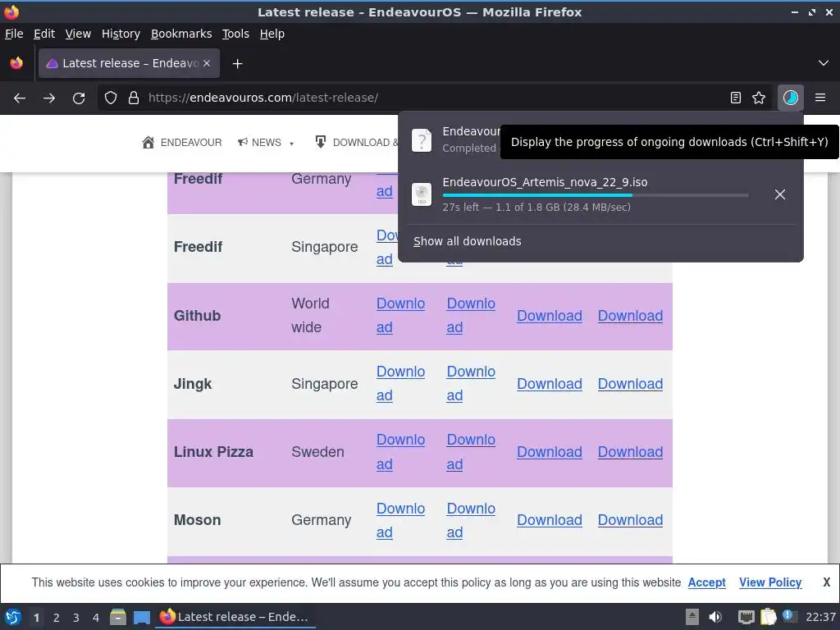This screenshot has height=630, width=840.
Task: Click the site security padlock icon
Action: click(134, 98)
